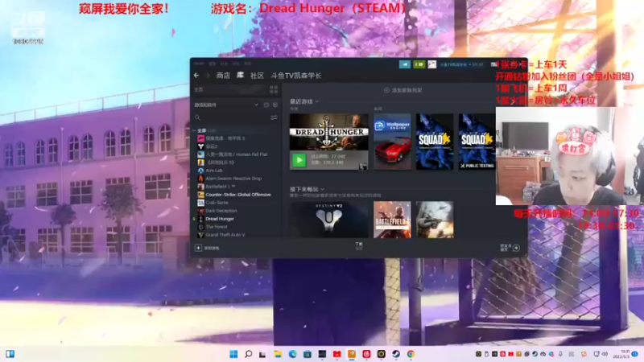
Task: Open Microsoft Edge from the taskbar
Action: point(292,354)
